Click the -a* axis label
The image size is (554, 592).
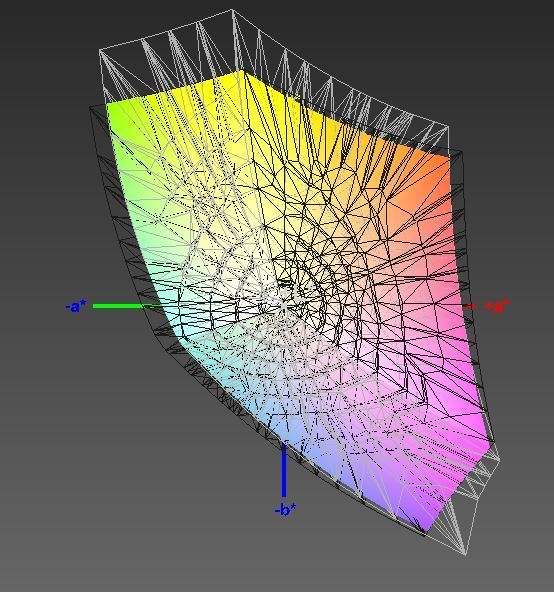click(76, 306)
